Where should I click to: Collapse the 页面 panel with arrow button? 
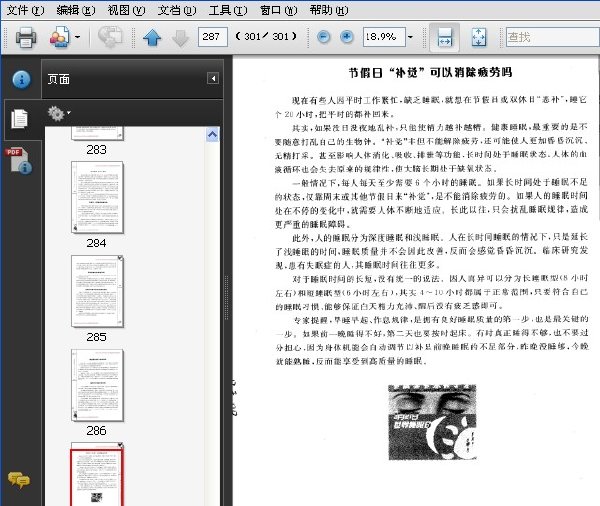tap(213, 78)
